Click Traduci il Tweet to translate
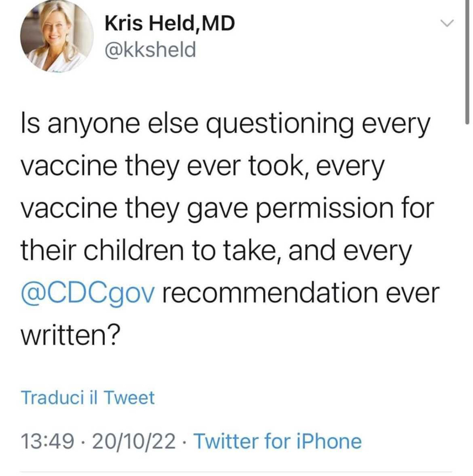The image size is (473, 476). (88, 398)
